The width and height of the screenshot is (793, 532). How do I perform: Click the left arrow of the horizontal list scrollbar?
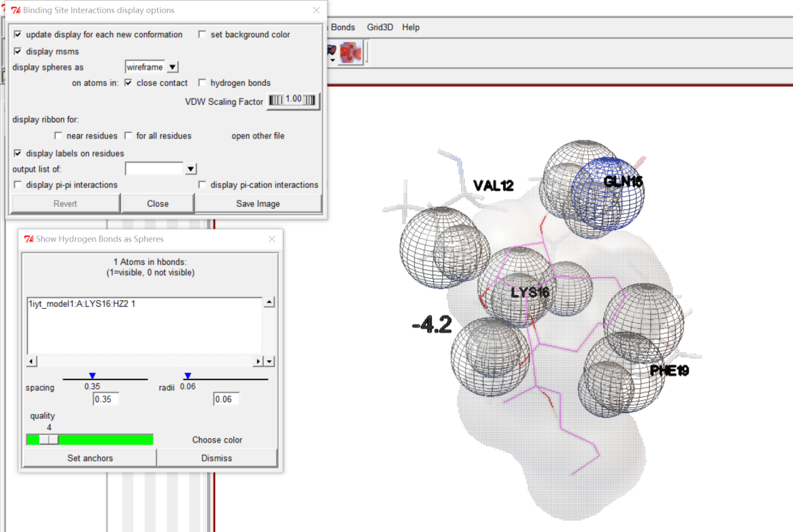pos(32,361)
